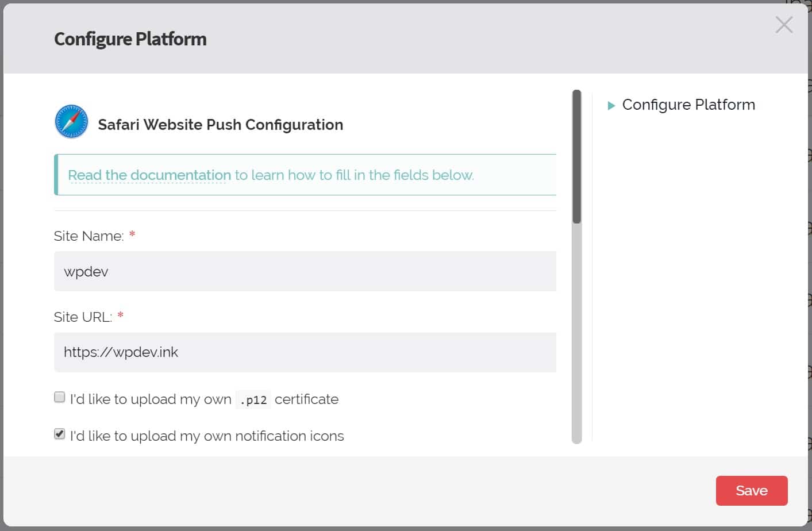Screen dimensions: 812x531
Task: Select the Configure Platform sidebar item
Action: [x=688, y=105]
